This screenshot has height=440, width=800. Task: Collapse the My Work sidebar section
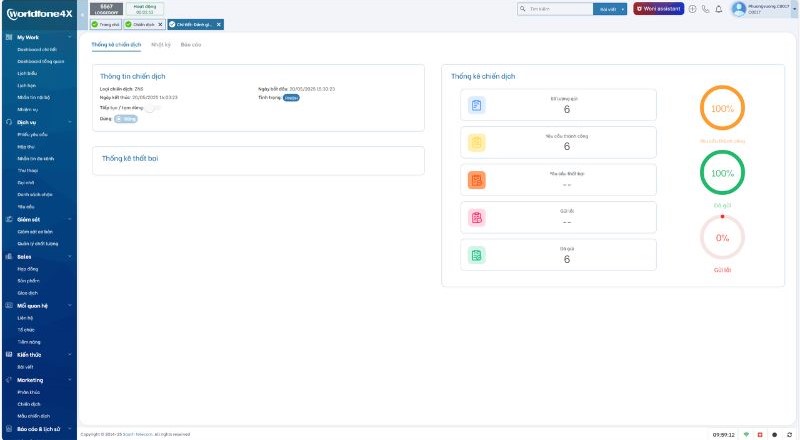click(x=70, y=37)
